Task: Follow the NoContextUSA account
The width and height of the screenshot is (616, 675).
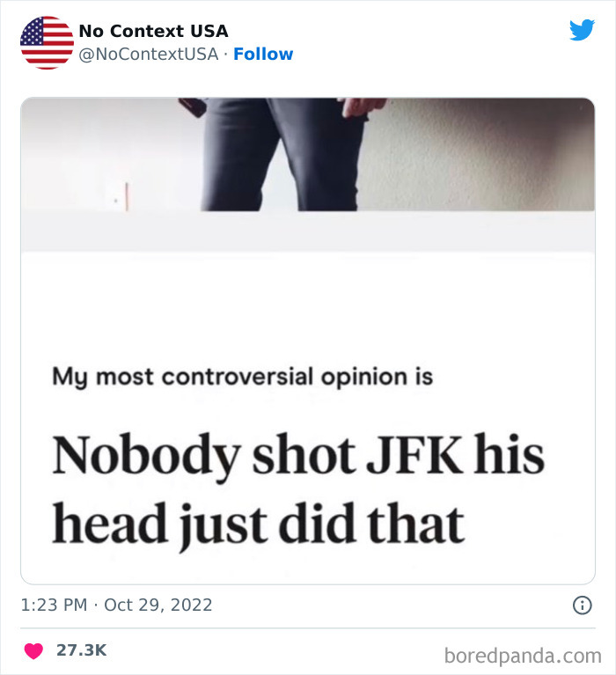Action: 263,55
